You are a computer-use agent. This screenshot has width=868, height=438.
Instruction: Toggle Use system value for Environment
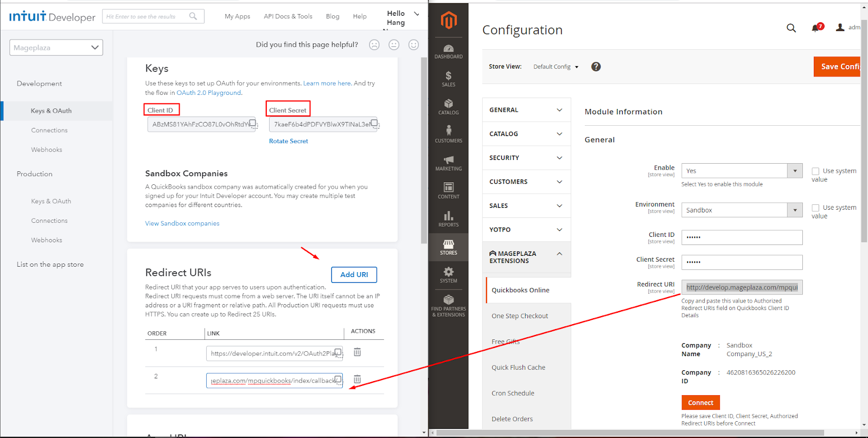click(x=815, y=208)
